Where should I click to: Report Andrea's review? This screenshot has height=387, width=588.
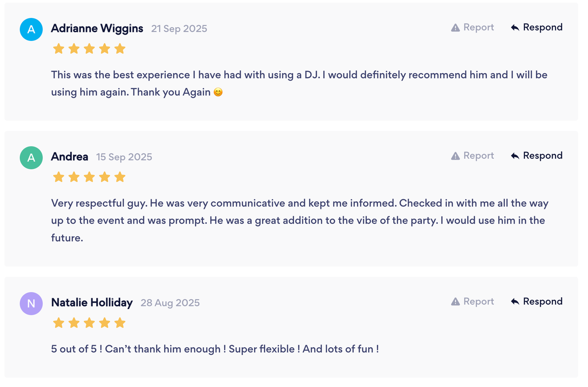pyautogui.click(x=478, y=156)
